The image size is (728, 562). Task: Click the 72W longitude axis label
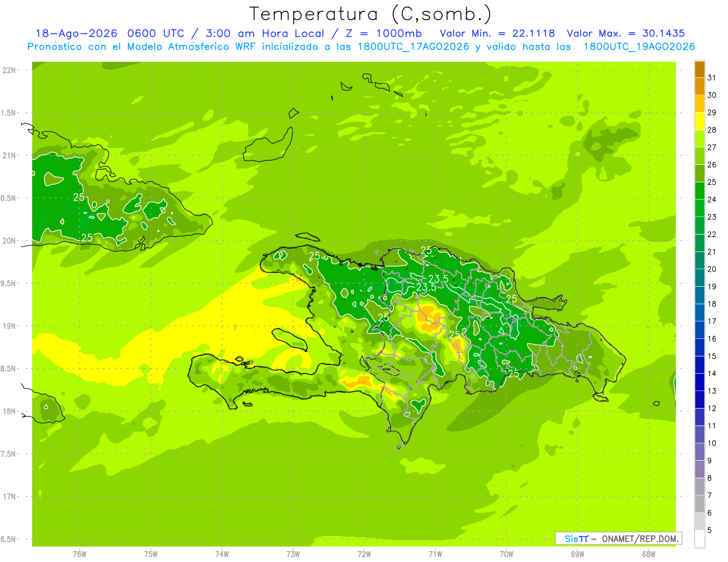point(364,554)
